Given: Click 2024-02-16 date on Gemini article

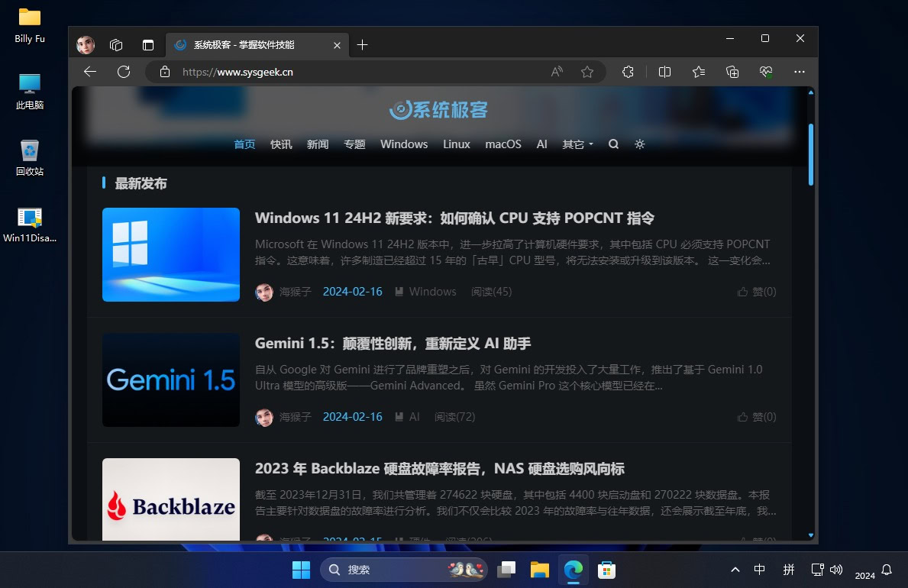Looking at the screenshot, I should tap(353, 416).
